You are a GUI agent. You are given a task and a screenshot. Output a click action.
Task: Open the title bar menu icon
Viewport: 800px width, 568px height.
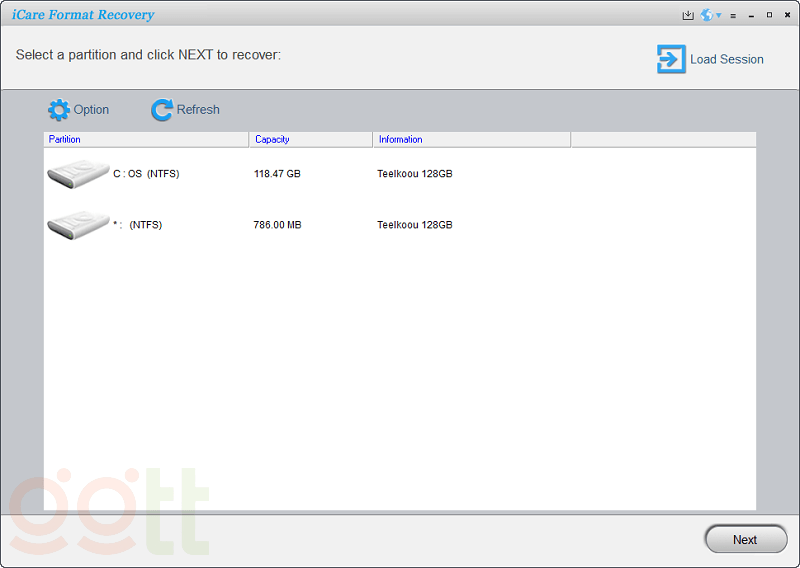[x=733, y=16]
